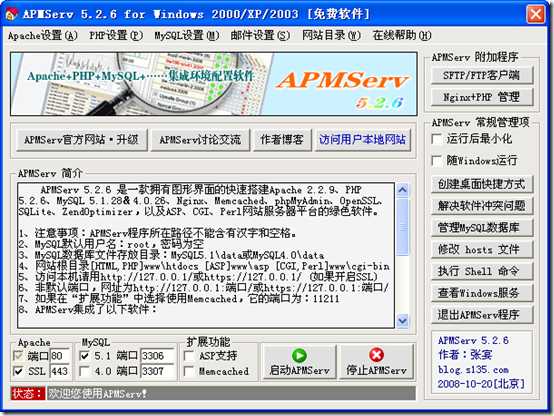
Task: Open the PHP设置(P) menu
Action: tap(116, 35)
